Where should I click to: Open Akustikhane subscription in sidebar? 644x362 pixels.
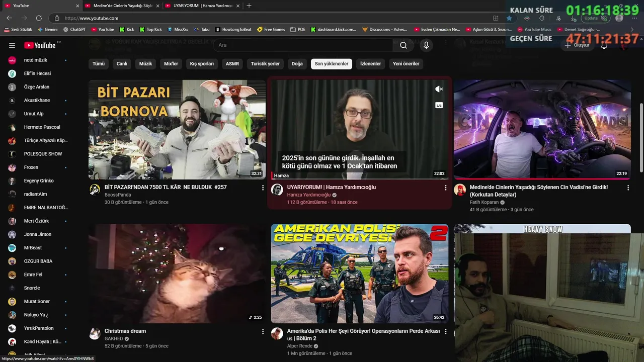pos(38,100)
